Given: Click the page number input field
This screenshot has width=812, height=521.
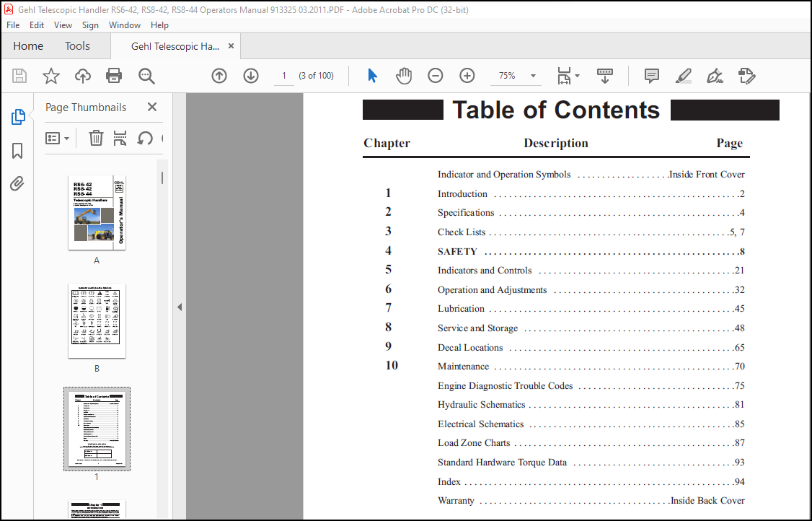Looking at the screenshot, I should click(x=284, y=76).
